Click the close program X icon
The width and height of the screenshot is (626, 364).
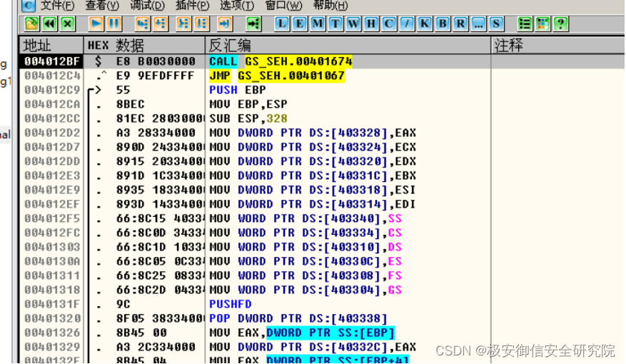tap(68, 24)
